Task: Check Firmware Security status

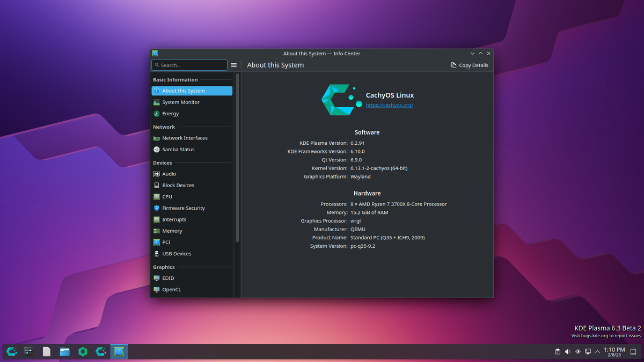Action: pos(182,208)
